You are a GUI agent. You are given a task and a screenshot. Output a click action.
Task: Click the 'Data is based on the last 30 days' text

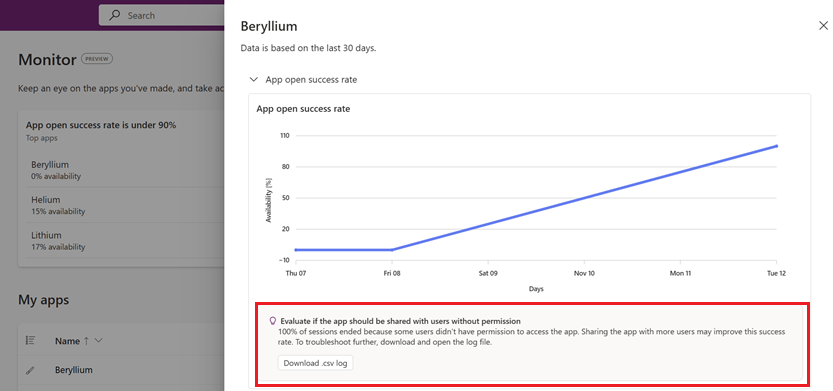[x=309, y=48]
